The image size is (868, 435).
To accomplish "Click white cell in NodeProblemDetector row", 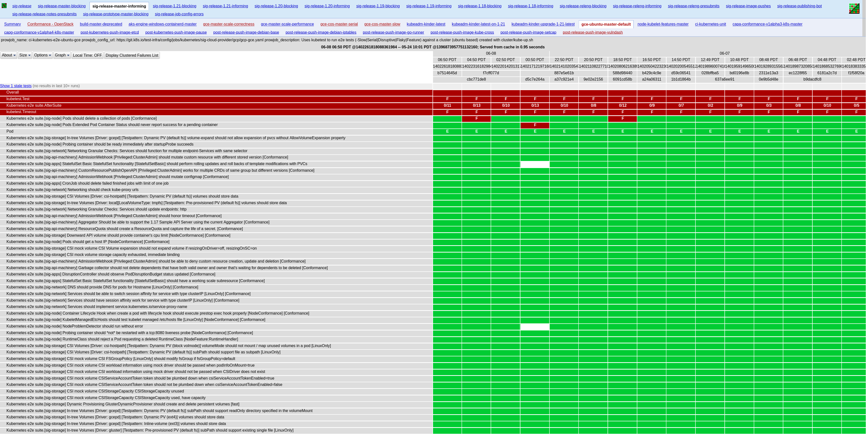I will [535, 327].
